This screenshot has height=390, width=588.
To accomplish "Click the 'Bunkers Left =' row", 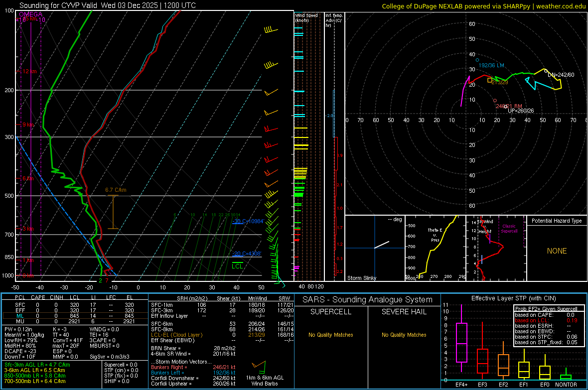I will coord(193,373).
